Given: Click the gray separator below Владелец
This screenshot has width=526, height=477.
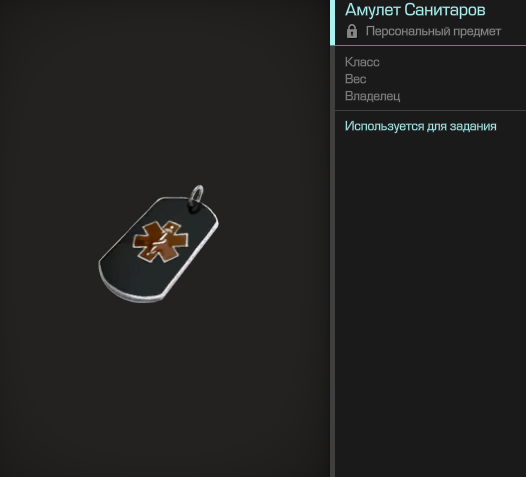Looking at the screenshot, I should coord(430,110).
